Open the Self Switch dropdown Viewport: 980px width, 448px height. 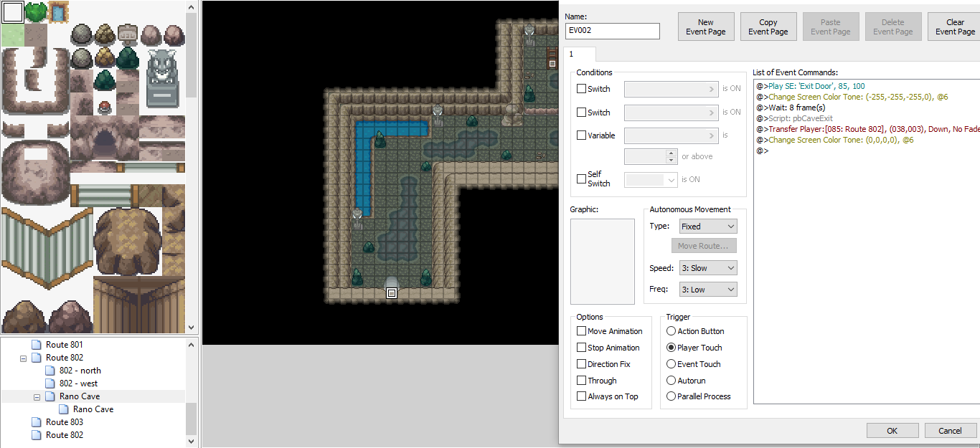[651, 180]
